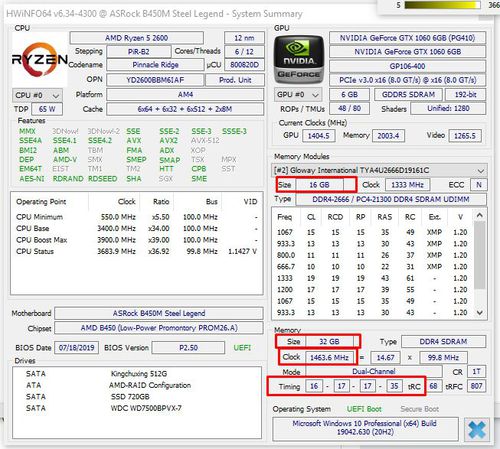Click the memory size 32 GB field
The height and width of the screenshot is (449, 500).
click(329, 341)
